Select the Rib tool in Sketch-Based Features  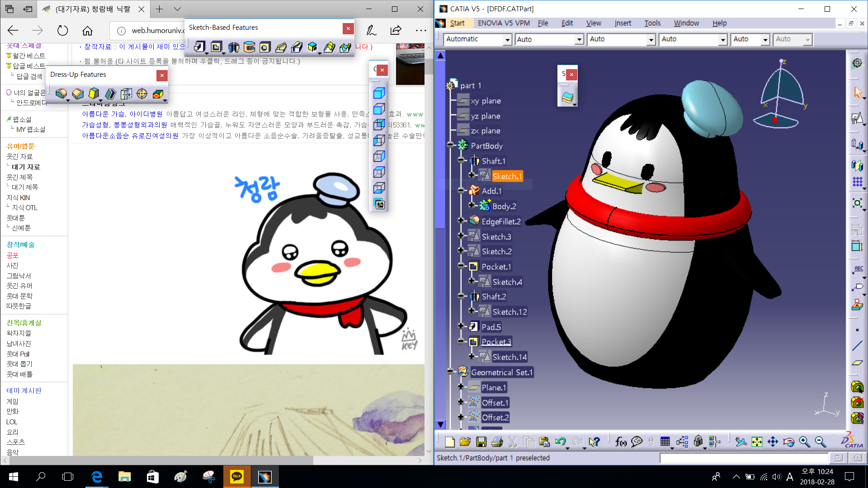tap(281, 47)
